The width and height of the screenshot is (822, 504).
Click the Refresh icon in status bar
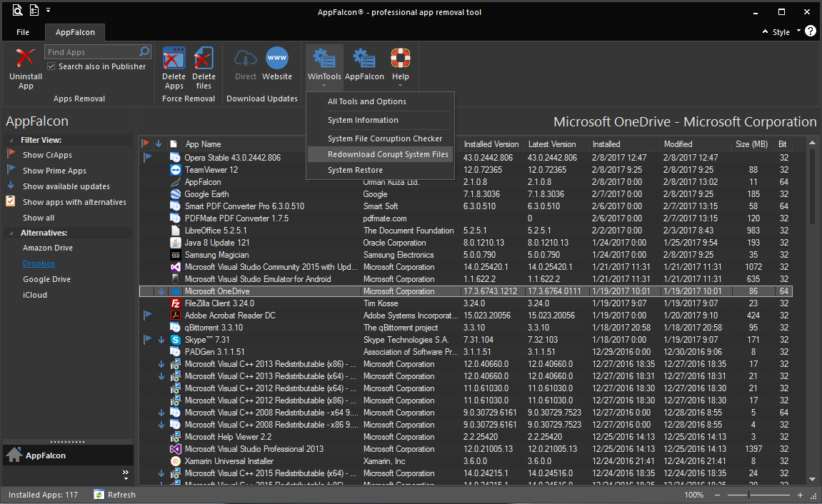(99, 495)
